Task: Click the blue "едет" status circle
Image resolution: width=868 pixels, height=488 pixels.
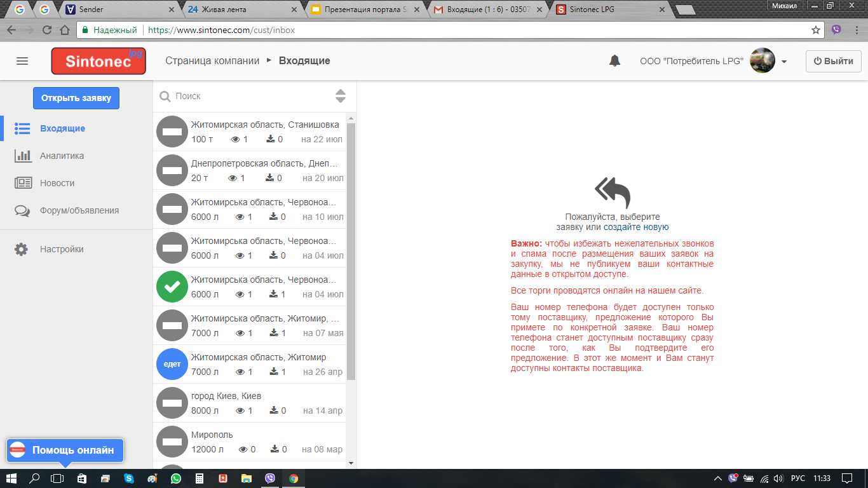Action: click(x=172, y=365)
